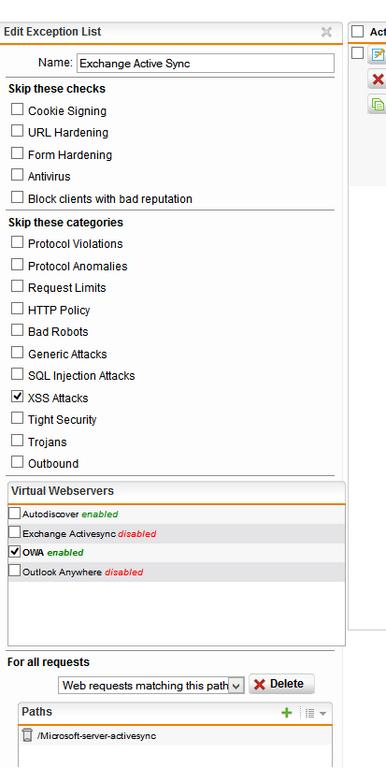This screenshot has height=768, width=386.
Task: Click the red X delete icon on right
Action: tap(377, 79)
